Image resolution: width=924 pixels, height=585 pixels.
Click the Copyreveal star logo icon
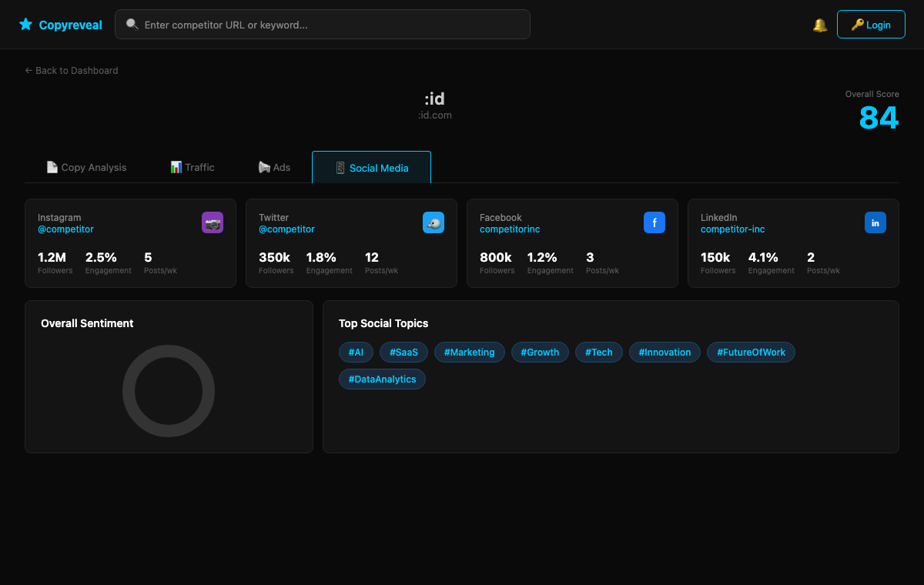25,25
